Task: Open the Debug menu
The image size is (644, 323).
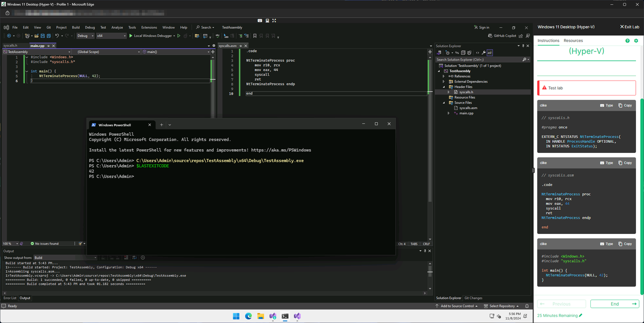Action: (x=90, y=27)
